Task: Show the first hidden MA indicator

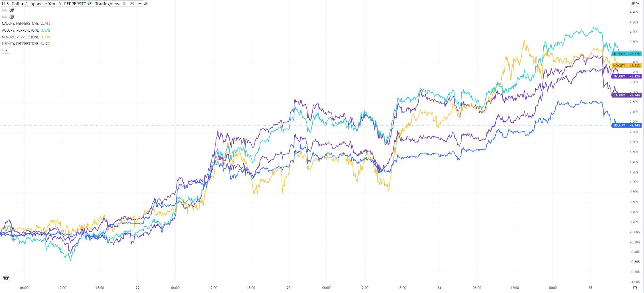Action: pos(12,10)
